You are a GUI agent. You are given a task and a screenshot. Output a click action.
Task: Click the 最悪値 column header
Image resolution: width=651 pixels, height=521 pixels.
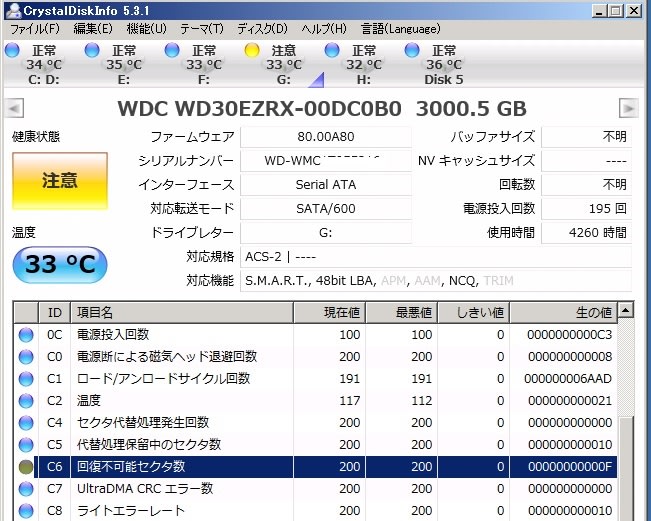pyautogui.click(x=402, y=313)
